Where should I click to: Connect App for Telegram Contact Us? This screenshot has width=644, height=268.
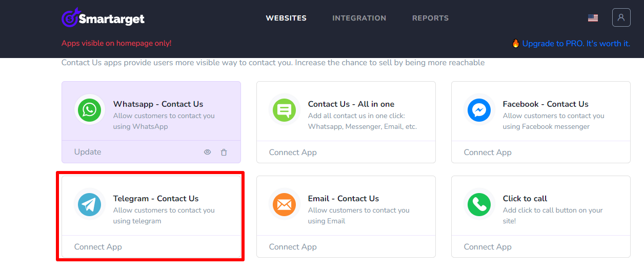point(98,247)
